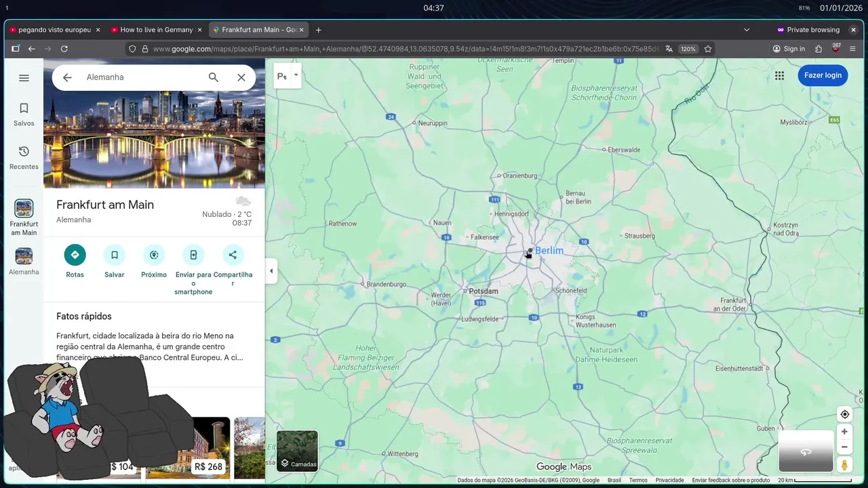Click the Berlin label on the map
The width and height of the screenshot is (868, 488).
(x=549, y=251)
